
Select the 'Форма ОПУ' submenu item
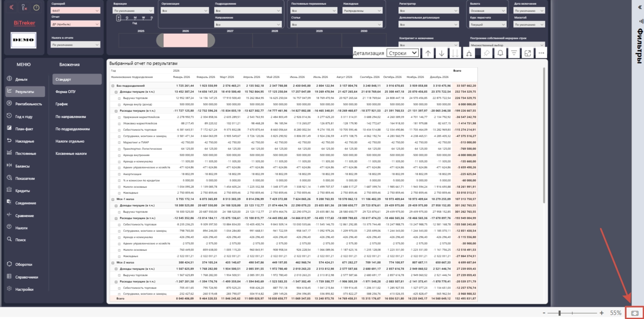point(65,92)
